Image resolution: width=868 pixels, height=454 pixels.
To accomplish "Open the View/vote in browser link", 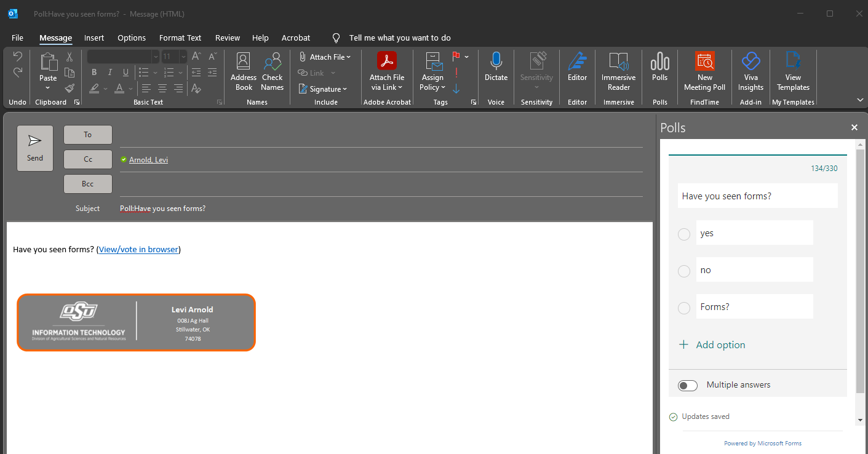I will (x=138, y=249).
